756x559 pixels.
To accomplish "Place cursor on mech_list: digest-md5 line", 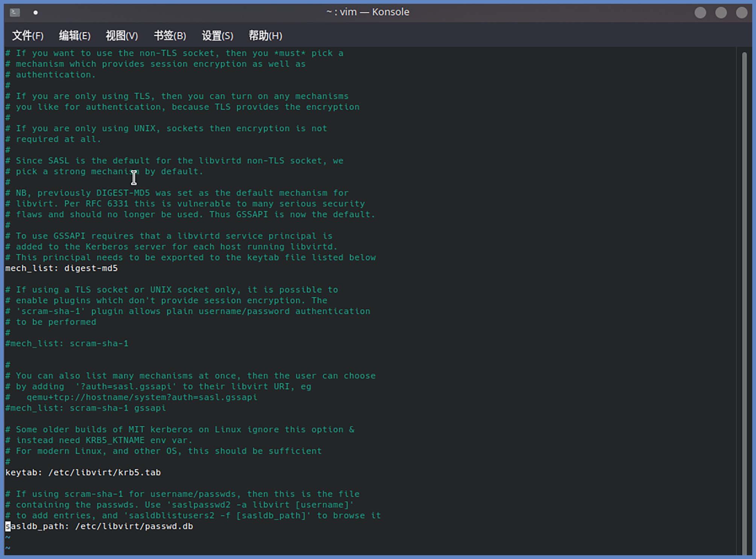I will [x=61, y=268].
